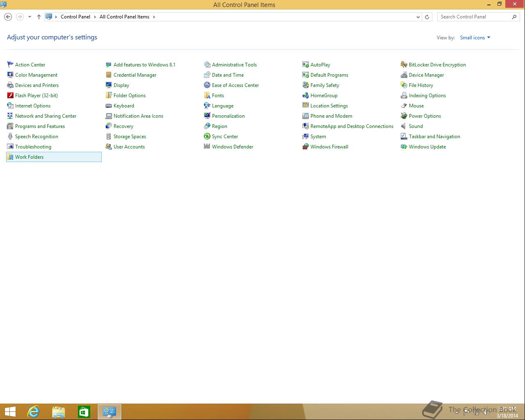Open the Administrative Tools link
The image size is (525, 420).
pos(234,65)
